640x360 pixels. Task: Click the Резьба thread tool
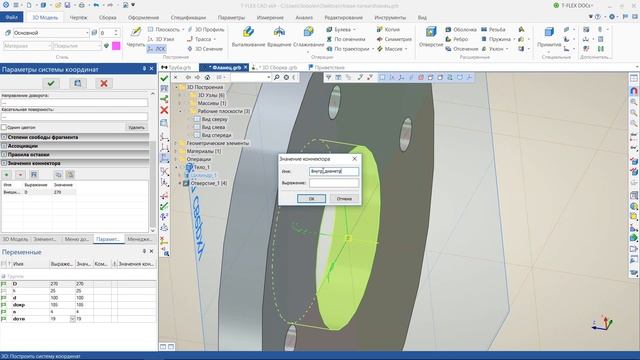493,29
